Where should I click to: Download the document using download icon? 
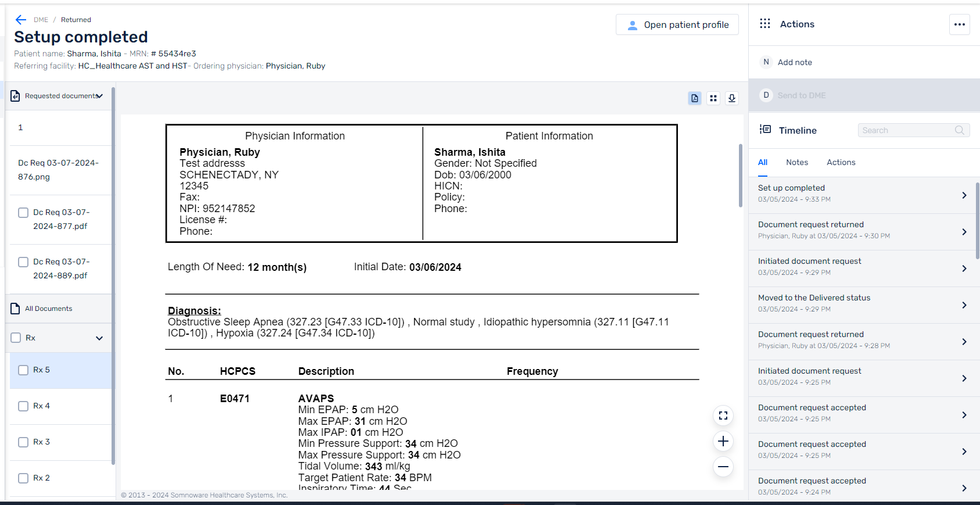click(732, 98)
